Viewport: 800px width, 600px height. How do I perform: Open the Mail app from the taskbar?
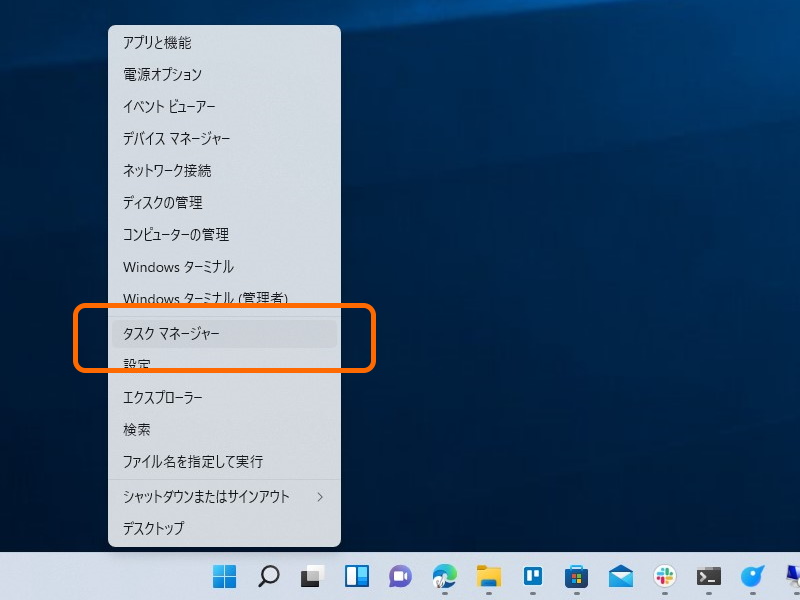pos(620,577)
